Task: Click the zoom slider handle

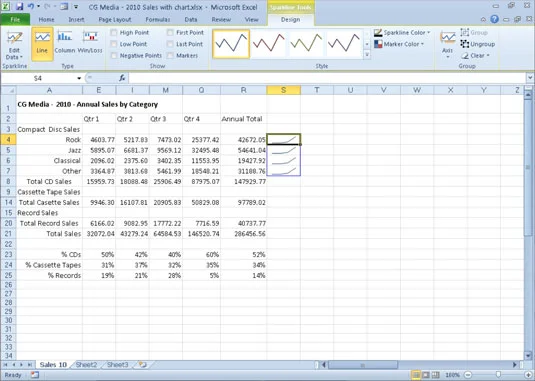Action: tap(498, 375)
